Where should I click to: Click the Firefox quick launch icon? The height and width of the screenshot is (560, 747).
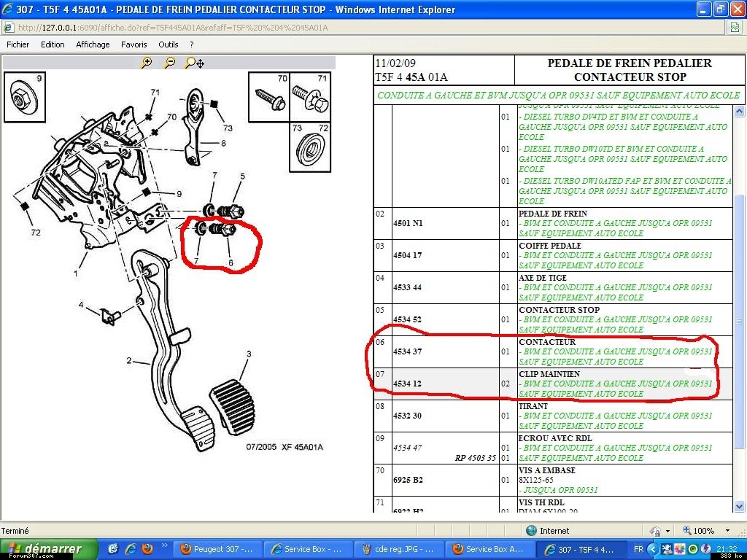pyautogui.click(x=147, y=549)
